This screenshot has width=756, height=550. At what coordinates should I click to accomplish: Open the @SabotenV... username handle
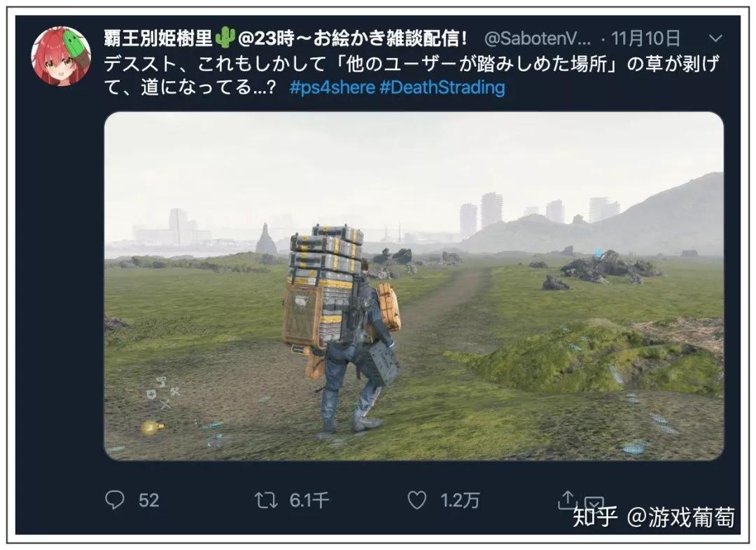[x=537, y=39]
